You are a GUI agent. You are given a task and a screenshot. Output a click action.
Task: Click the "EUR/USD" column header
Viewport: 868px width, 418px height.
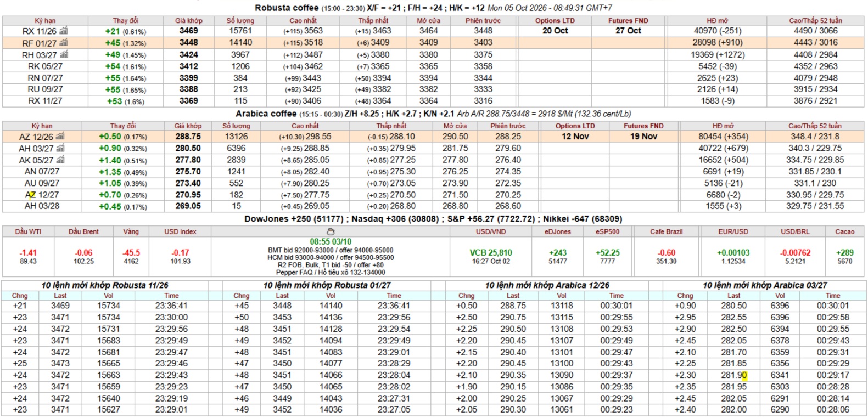coord(733,232)
